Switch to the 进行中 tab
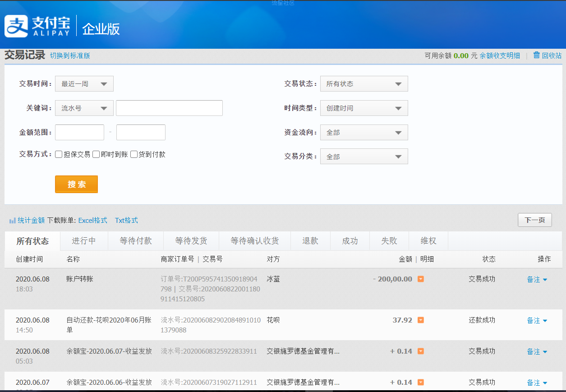Viewport: 566px width, 392px height. 84,241
